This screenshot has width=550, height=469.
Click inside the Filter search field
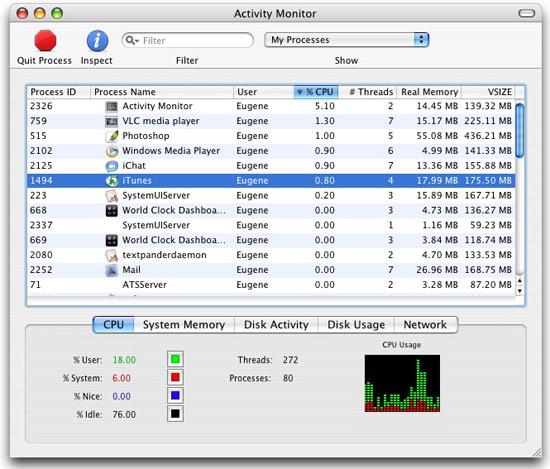click(x=188, y=40)
